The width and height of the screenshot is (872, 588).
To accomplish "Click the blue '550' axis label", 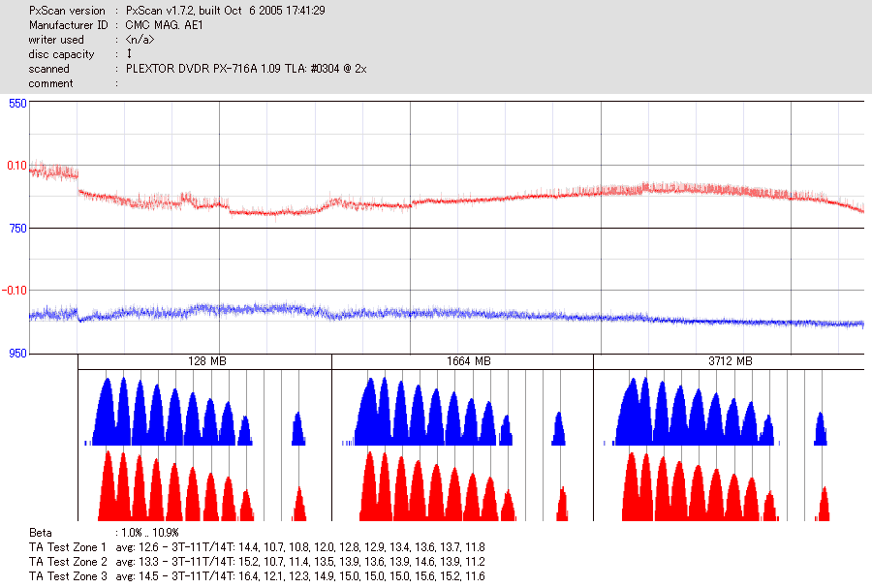I will (17, 104).
